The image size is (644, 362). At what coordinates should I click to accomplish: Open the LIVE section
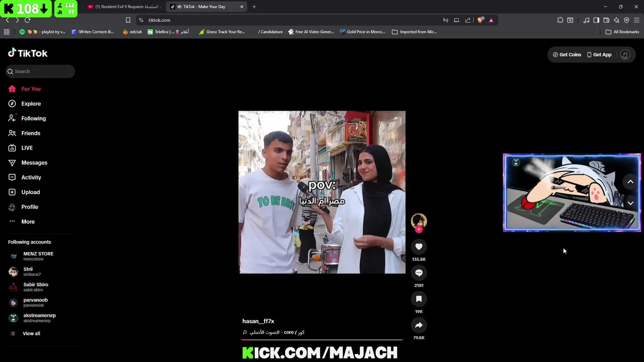pos(20,148)
